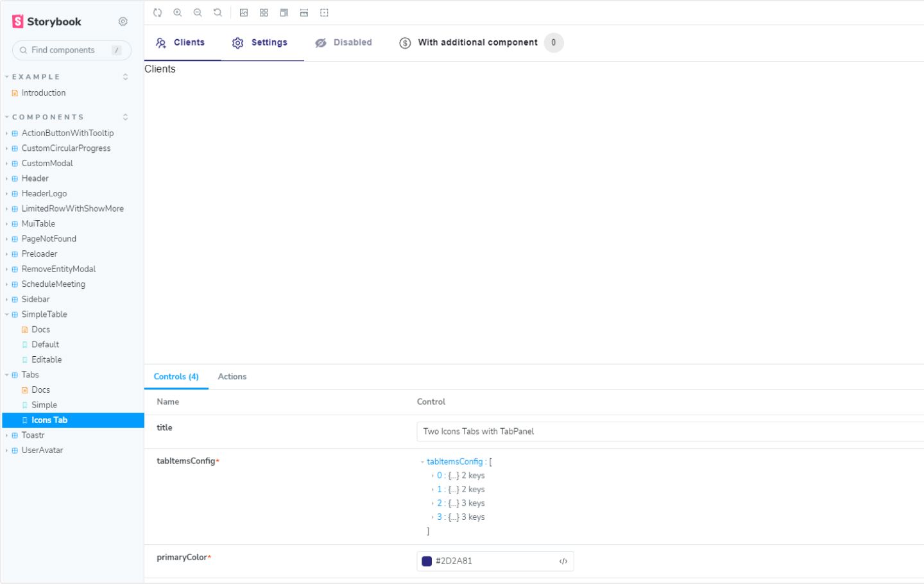Select the Icons Tab story

coord(73,420)
